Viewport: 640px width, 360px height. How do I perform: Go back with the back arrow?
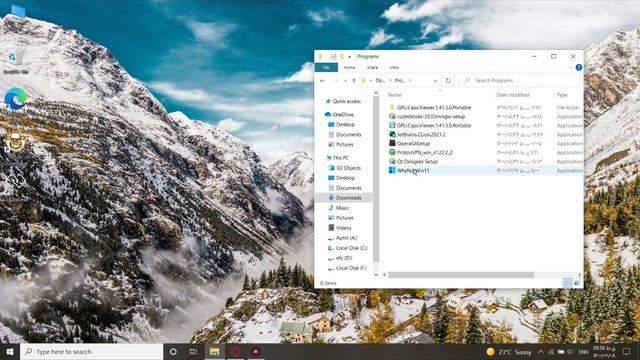[322, 81]
